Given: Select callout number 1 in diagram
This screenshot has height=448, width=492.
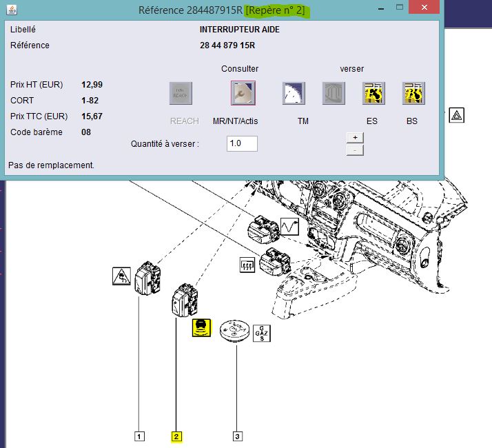Looking at the screenshot, I should (x=139, y=436).
